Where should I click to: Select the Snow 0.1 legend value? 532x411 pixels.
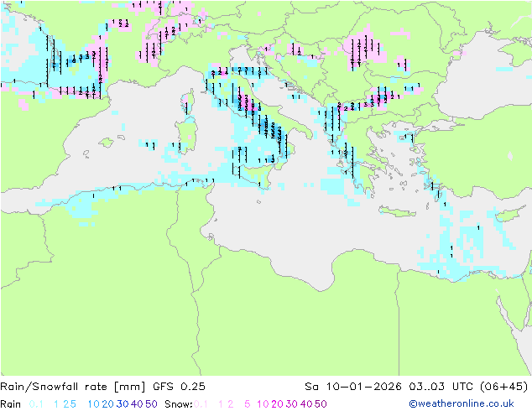coord(201,404)
